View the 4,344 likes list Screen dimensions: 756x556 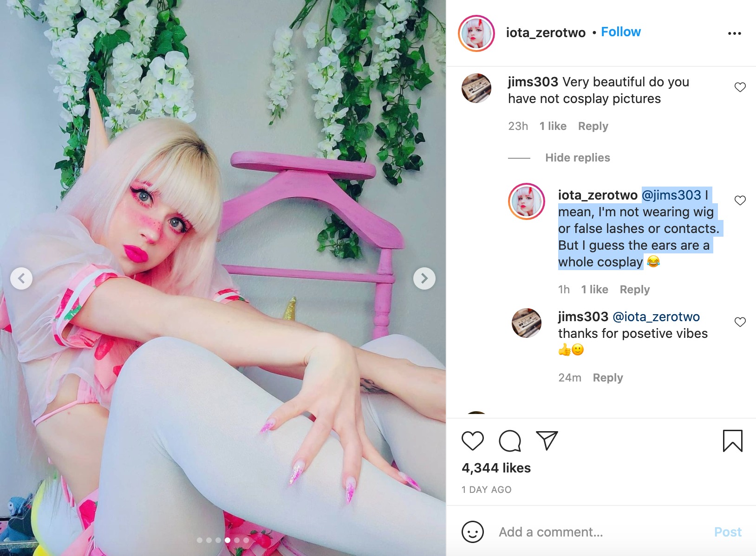496,468
